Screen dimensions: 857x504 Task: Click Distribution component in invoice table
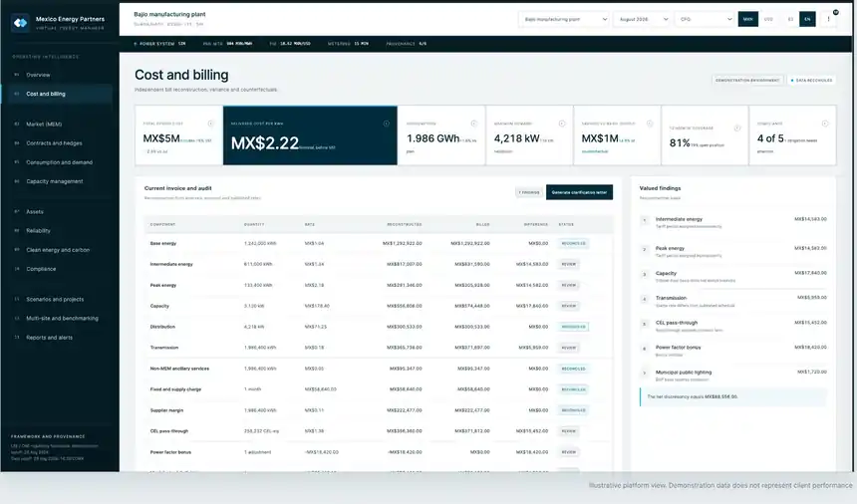pyautogui.click(x=162, y=327)
